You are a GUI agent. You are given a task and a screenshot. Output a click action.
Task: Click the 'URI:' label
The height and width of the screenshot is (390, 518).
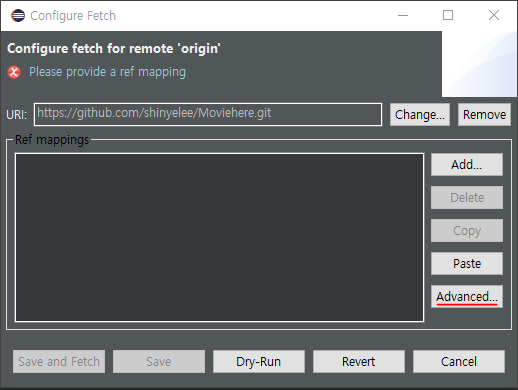(16, 115)
